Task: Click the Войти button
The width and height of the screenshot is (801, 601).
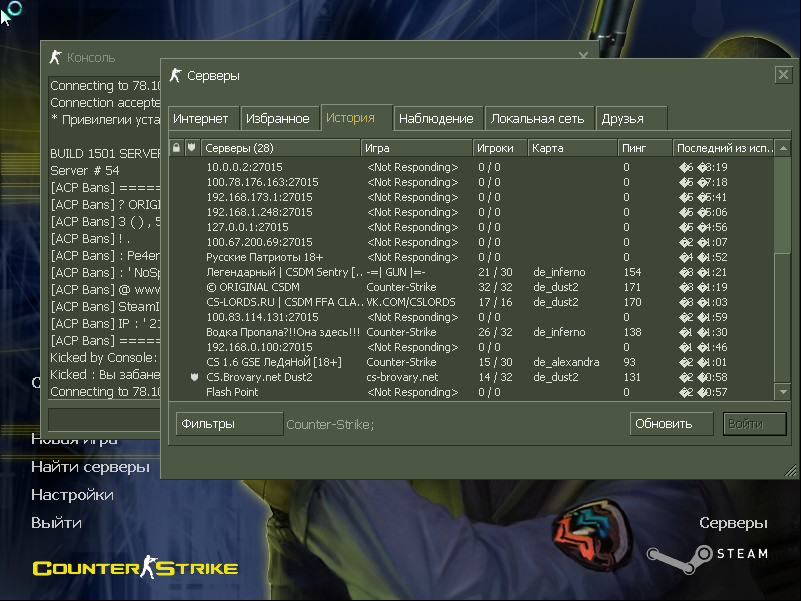Action: tap(755, 424)
